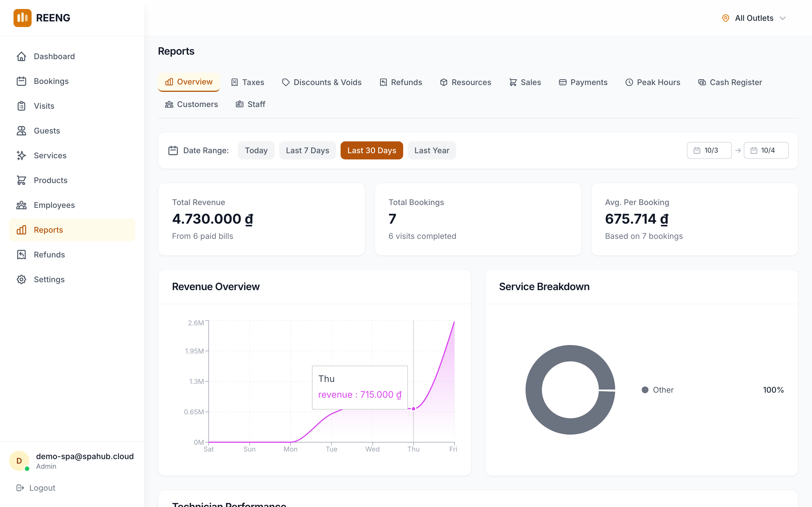This screenshot has width=812, height=507.
Task: Expand the All Outlets dropdown
Action: tap(754, 18)
